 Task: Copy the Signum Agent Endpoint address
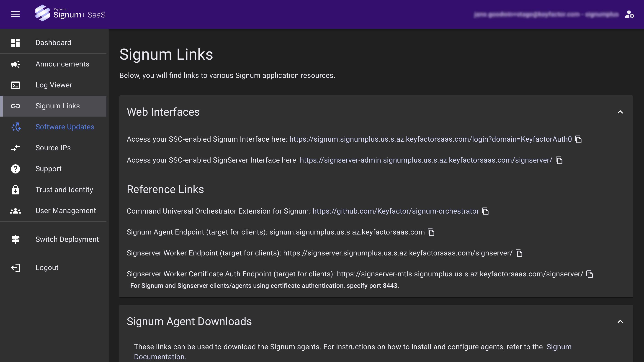431,232
